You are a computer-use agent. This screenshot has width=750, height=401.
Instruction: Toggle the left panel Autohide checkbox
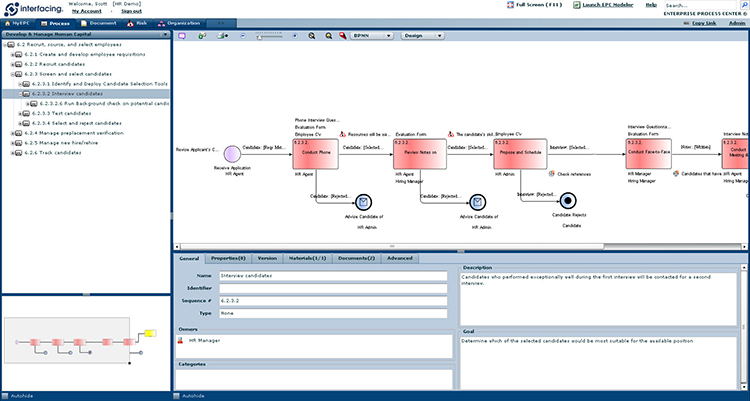(x=5, y=396)
